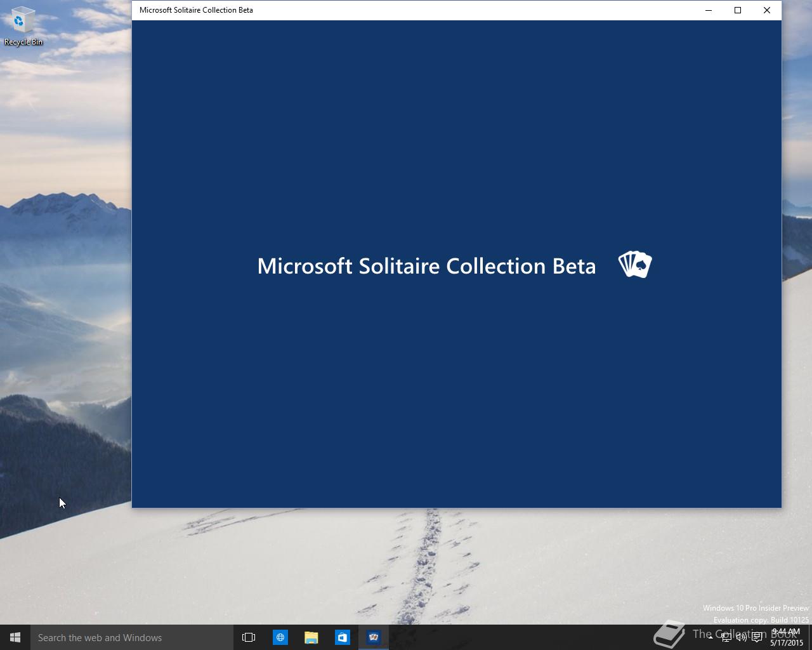Open File Explorer from the taskbar
812x650 pixels.
(x=311, y=637)
